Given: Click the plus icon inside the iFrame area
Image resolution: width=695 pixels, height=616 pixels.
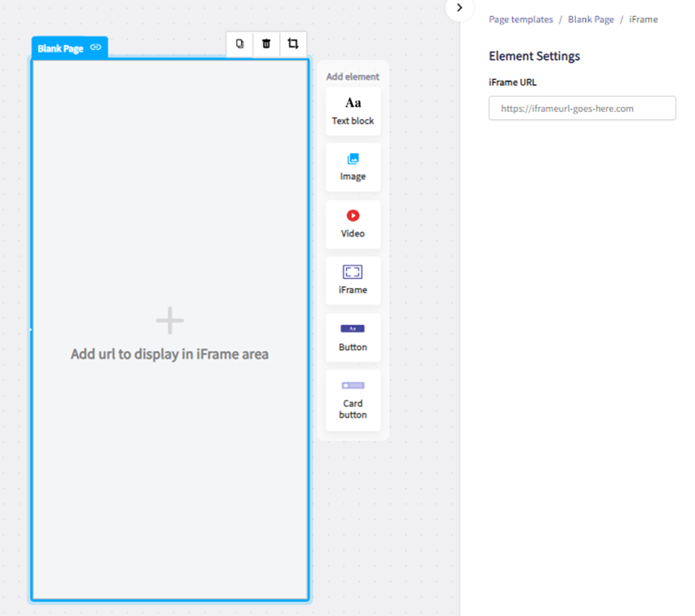Looking at the screenshot, I should [x=170, y=321].
